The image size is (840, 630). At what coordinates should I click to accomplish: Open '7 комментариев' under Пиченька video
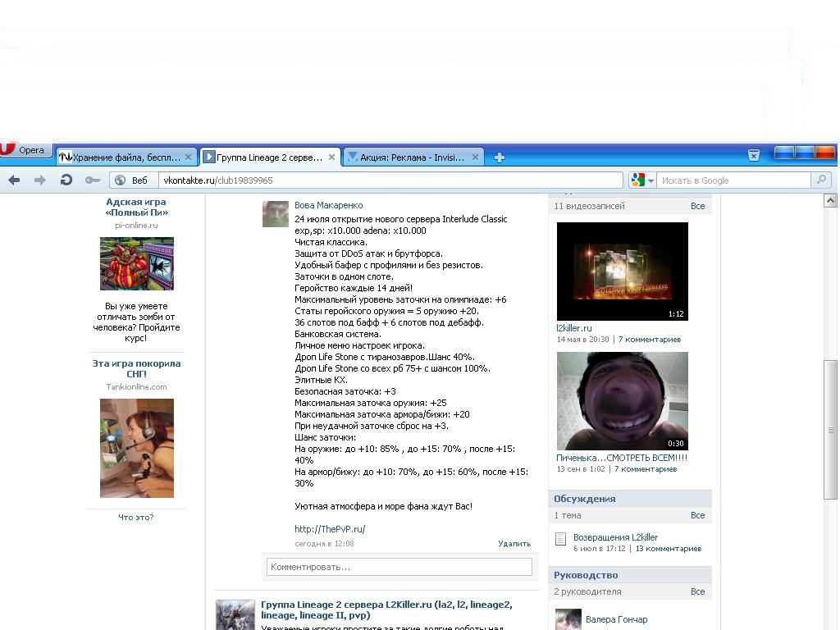click(x=646, y=468)
